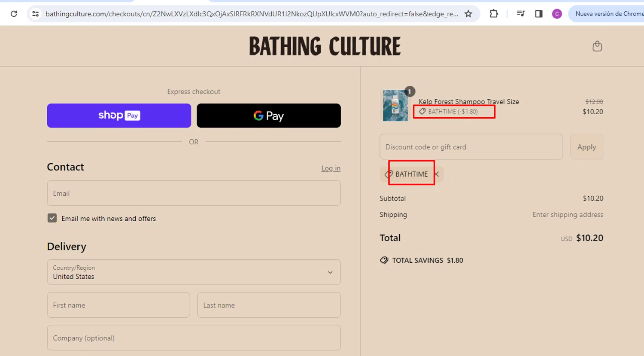Pay with Shop Pay
Screen dimensions: 644x356
119,116
